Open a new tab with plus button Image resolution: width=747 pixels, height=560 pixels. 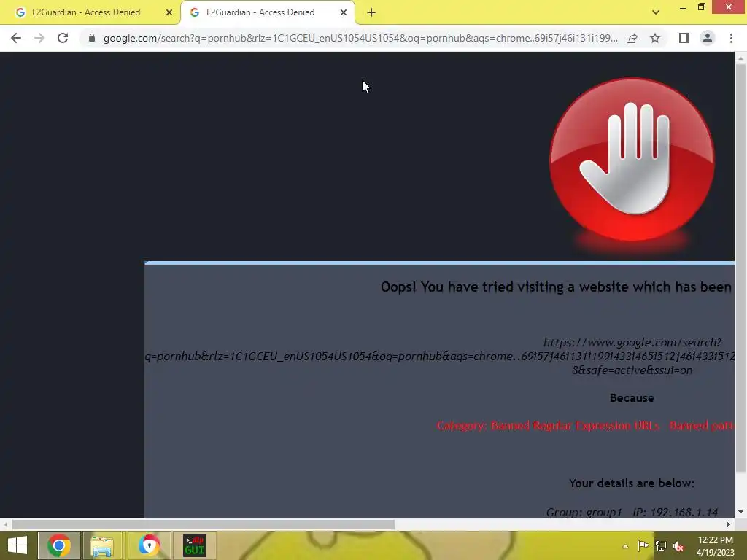(371, 13)
